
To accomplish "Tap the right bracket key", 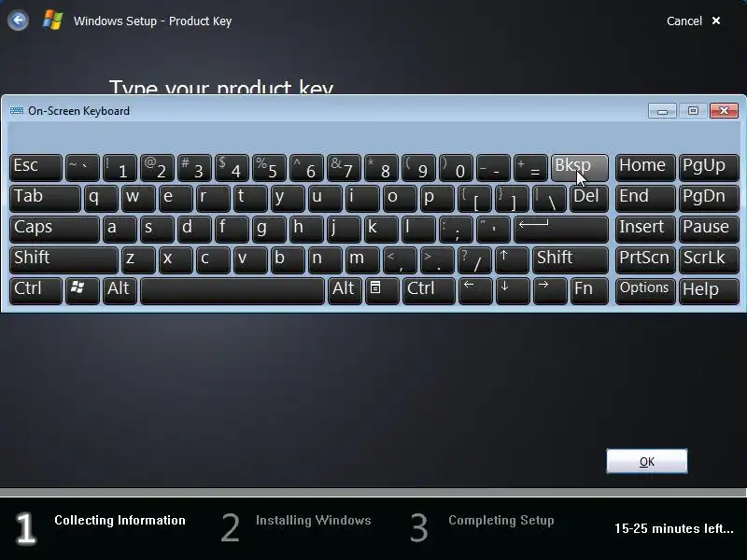I will pyautogui.click(x=512, y=199).
